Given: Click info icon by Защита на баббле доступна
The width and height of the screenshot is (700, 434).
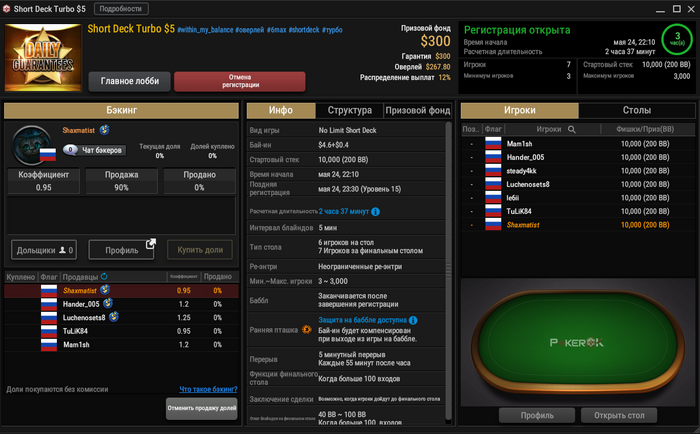Looking at the screenshot, I should click(413, 320).
